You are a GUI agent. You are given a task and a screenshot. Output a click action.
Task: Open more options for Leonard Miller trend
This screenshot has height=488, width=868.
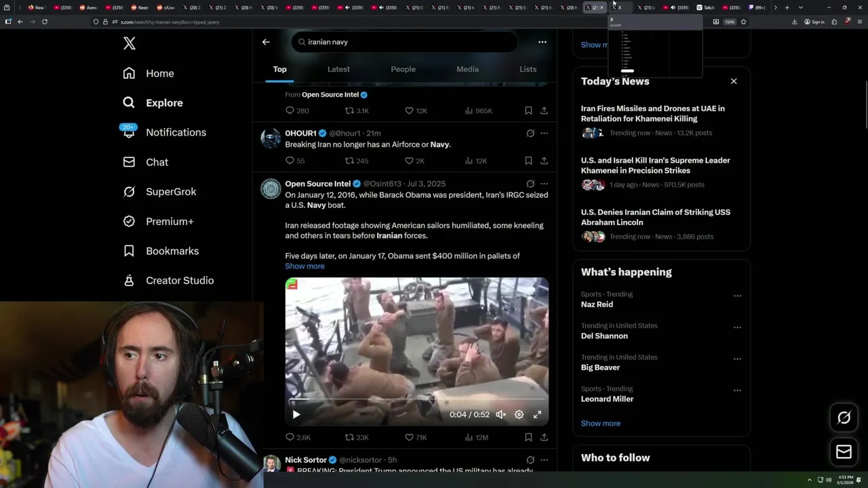click(x=737, y=390)
